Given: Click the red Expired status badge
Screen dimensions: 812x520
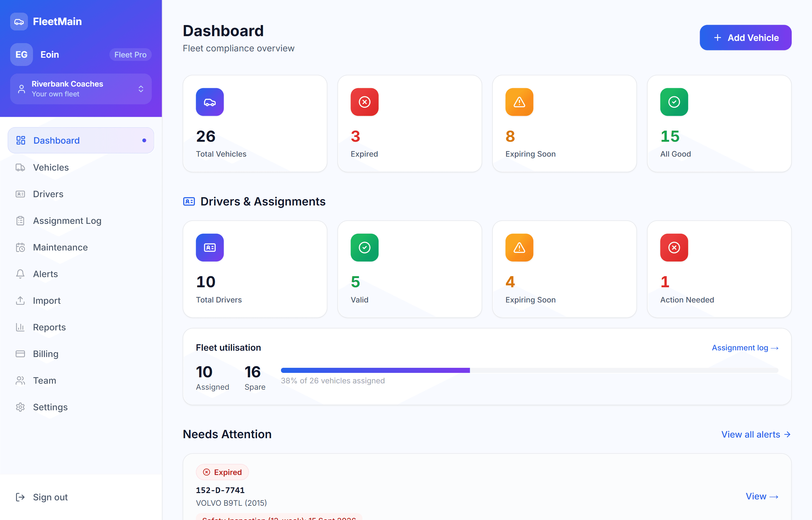Looking at the screenshot, I should 222,472.
